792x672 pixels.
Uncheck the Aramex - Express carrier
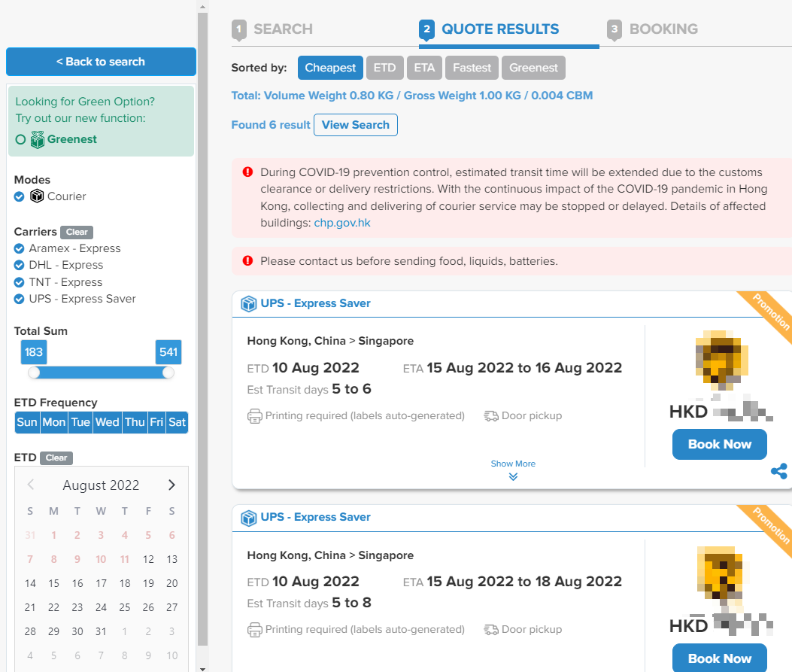pyautogui.click(x=20, y=248)
